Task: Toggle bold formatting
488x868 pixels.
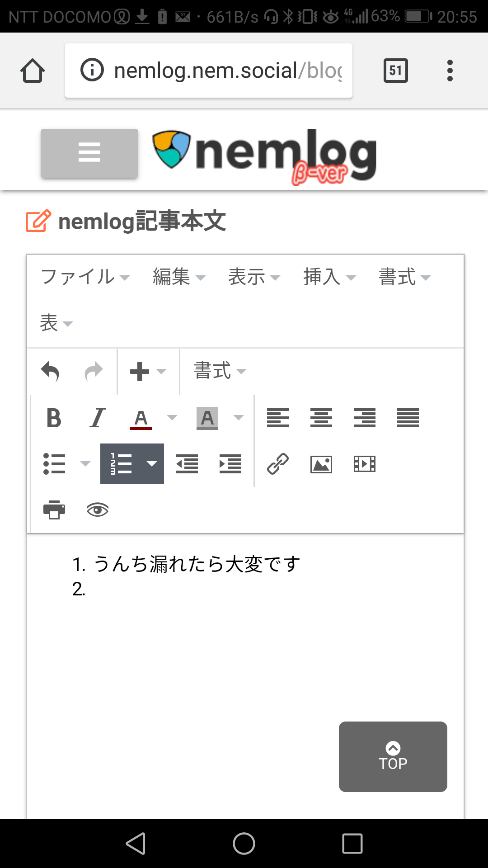Action: pyautogui.click(x=54, y=418)
